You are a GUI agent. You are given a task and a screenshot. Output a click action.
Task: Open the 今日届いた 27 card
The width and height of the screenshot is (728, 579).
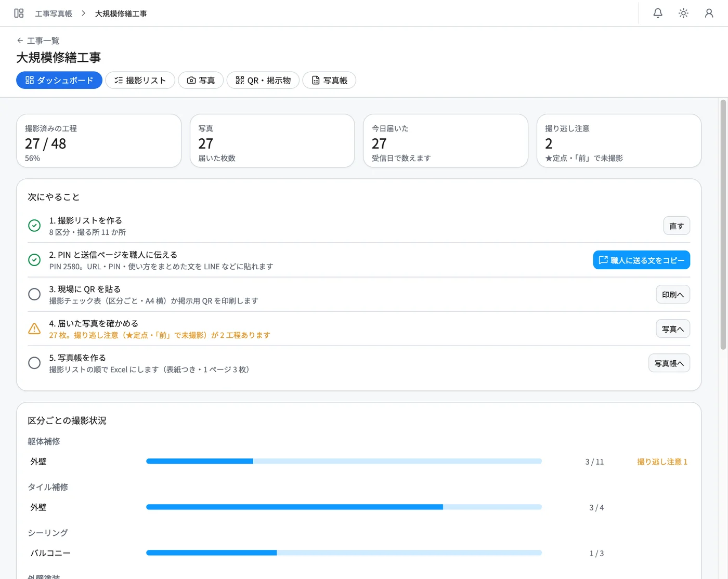point(446,141)
